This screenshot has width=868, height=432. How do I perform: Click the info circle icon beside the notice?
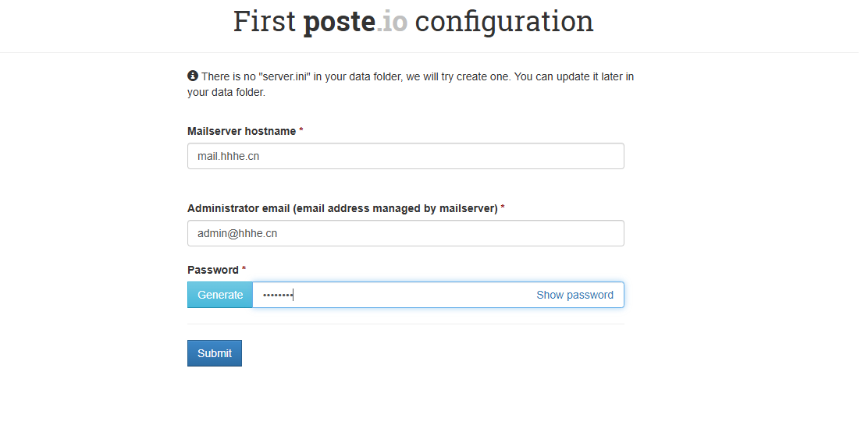193,76
